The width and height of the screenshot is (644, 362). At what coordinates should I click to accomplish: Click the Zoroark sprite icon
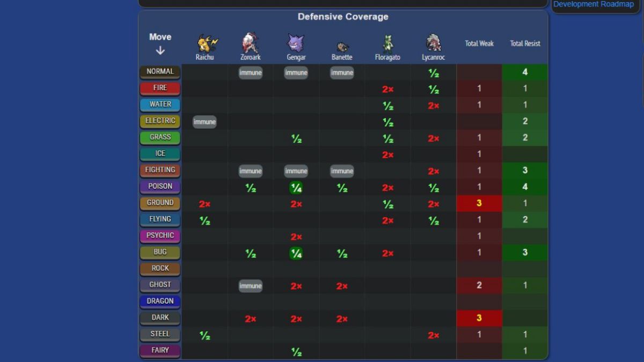pos(250,43)
